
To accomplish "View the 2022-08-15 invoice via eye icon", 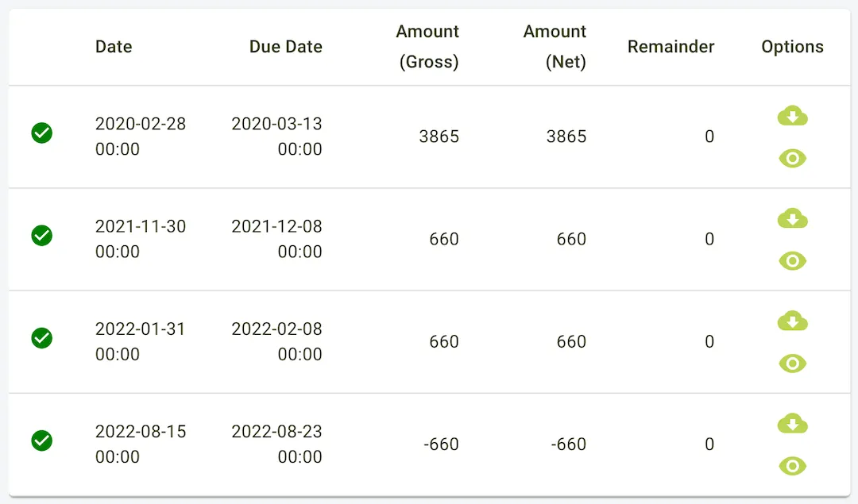I will click(x=792, y=466).
